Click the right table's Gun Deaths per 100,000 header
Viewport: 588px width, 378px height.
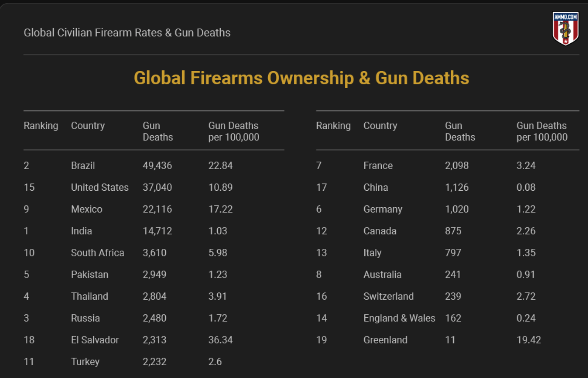(541, 131)
